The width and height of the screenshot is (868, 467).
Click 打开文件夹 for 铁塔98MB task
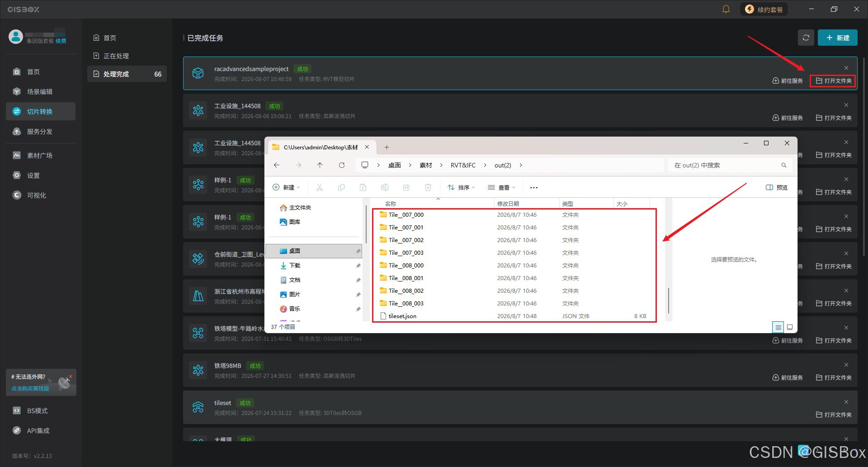pos(834,378)
